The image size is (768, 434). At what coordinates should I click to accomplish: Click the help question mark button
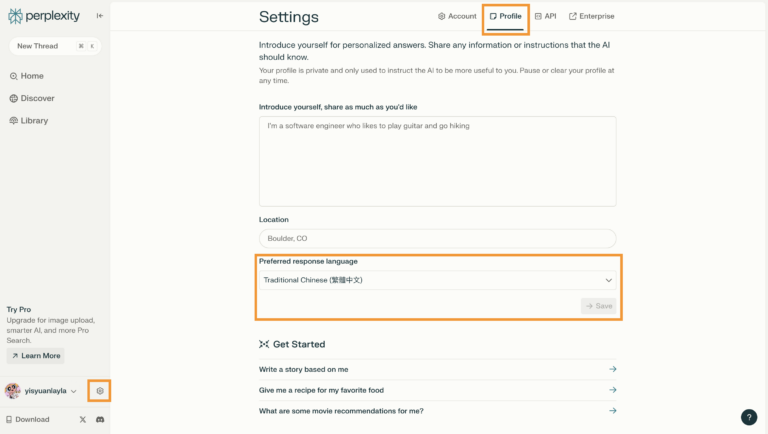click(748, 417)
